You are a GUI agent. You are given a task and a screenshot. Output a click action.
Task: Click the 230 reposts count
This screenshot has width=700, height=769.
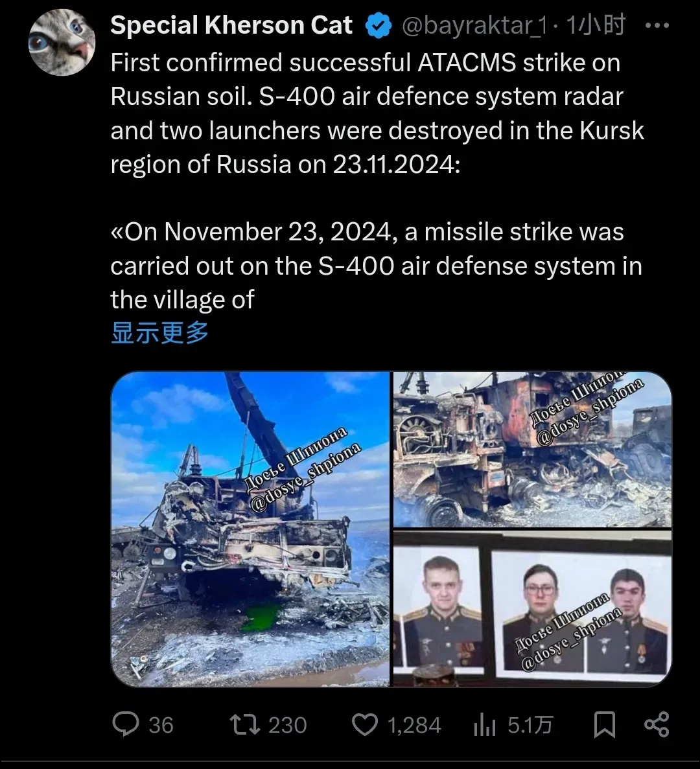click(288, 726)
